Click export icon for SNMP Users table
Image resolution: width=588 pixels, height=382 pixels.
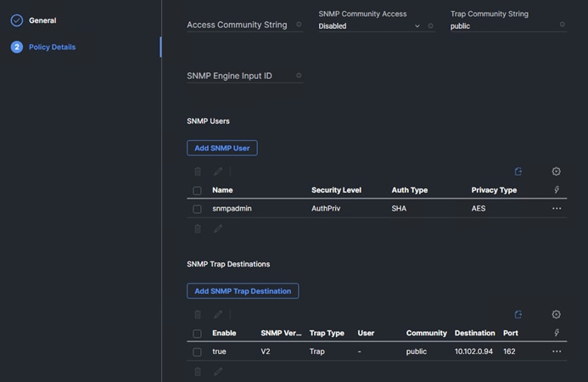coord(518,171)
